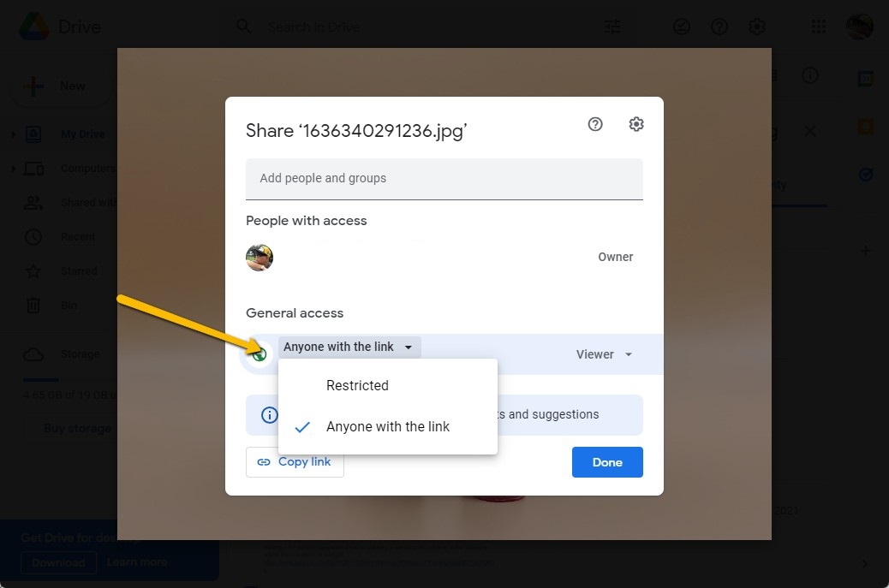Image resolution: width=889 pixels, height=588 pixels.
Task: Click Done to close share dialog
Action: click(607, 462)
